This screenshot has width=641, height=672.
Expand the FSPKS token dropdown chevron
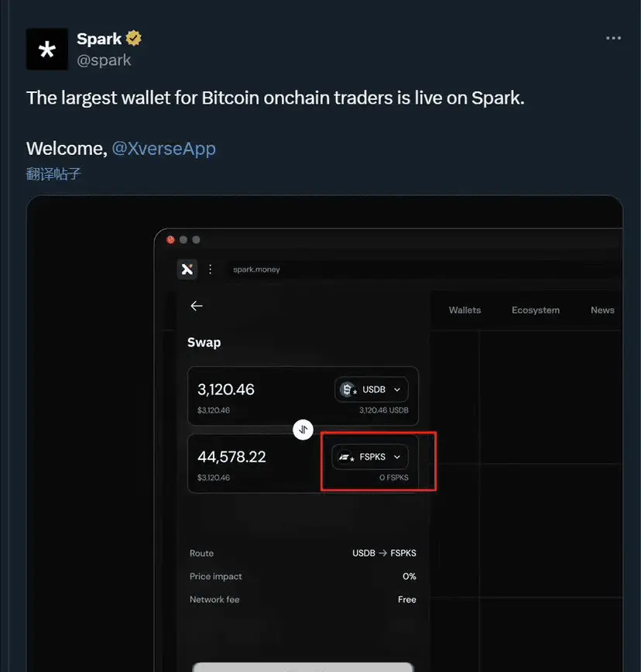397,457
